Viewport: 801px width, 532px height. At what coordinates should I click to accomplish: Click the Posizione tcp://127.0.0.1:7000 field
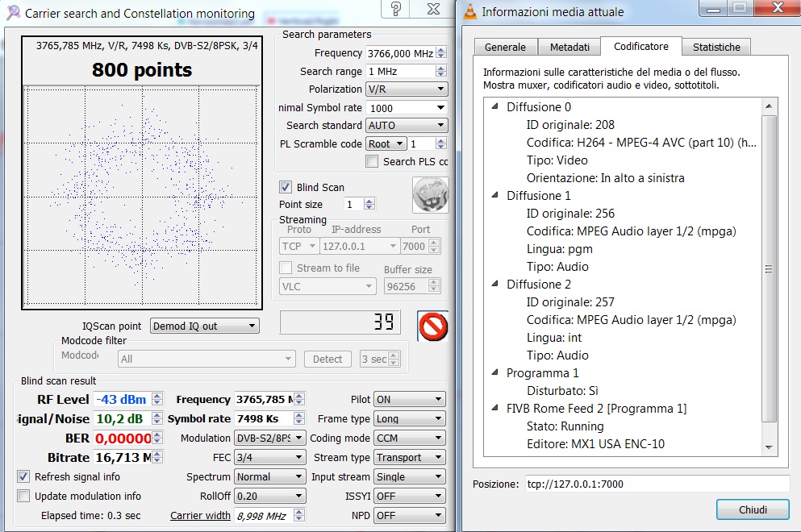point(657,484)
